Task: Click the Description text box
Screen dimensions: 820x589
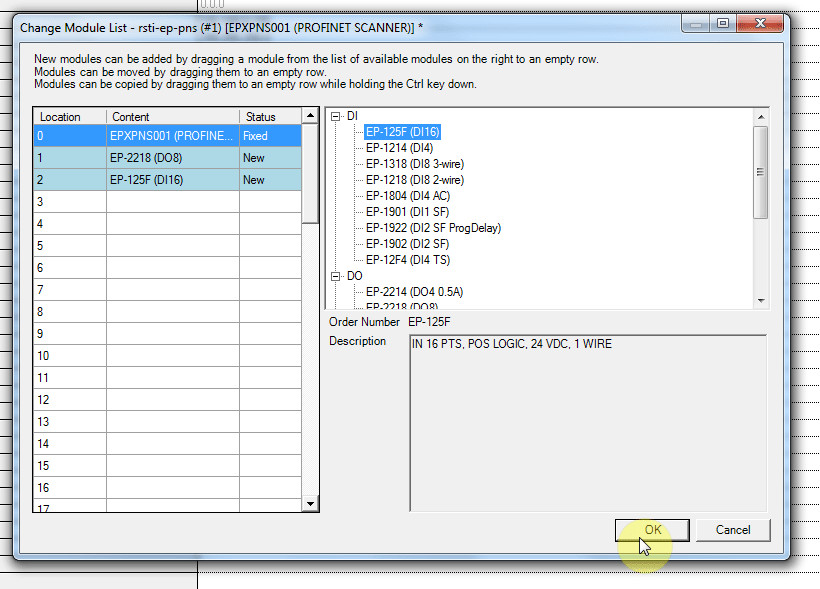Action: (588, 423)
